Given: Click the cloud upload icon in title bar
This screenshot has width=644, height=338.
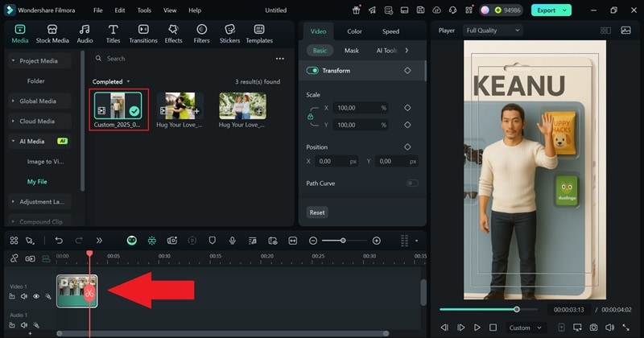Looking at the screenshot, I should [436, 10].
